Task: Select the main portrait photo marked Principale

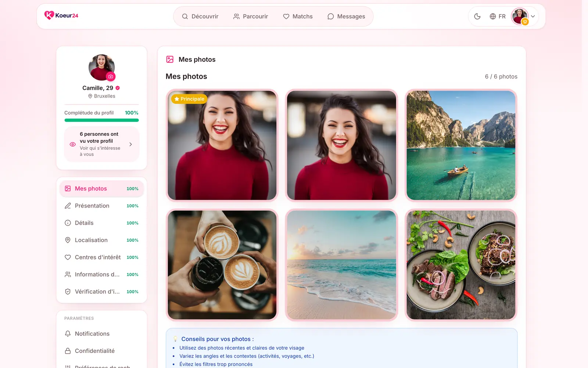Action: click(x=222, y=145)
